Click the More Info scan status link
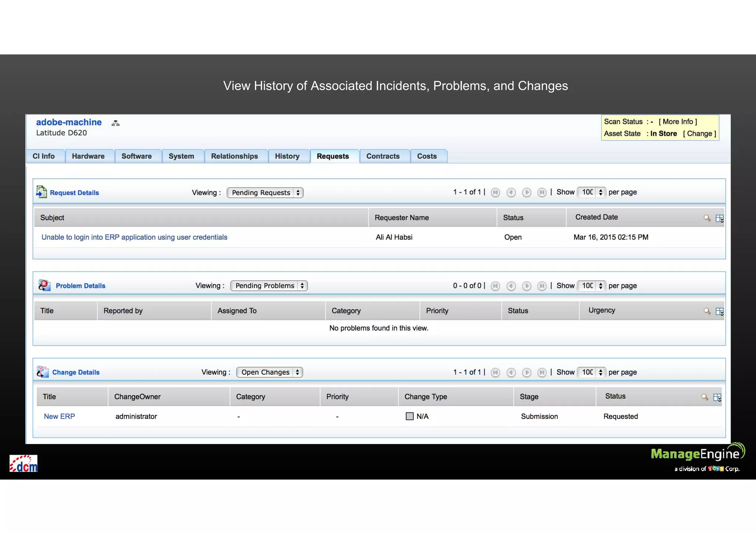Image resolution: width=756 pixels, height=534 pixels. [x=678, y=122]
